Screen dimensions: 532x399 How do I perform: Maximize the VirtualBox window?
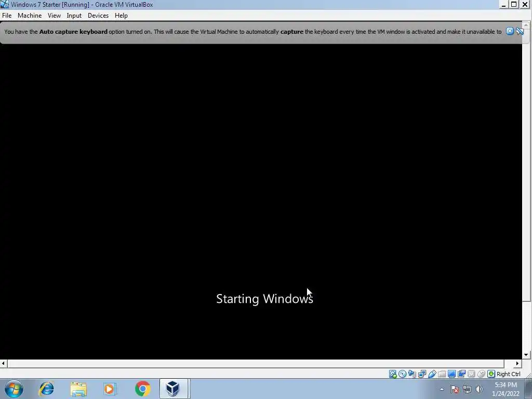514,4
